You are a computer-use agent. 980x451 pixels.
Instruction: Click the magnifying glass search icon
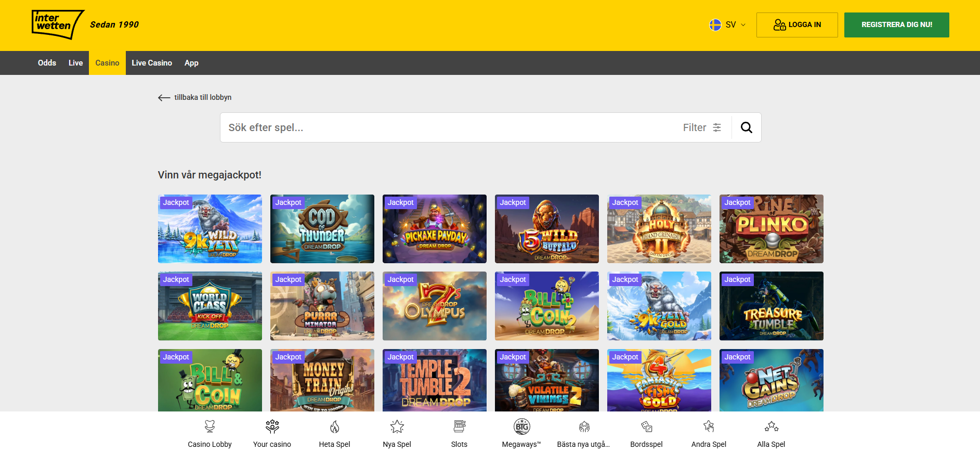click(747, 127)
